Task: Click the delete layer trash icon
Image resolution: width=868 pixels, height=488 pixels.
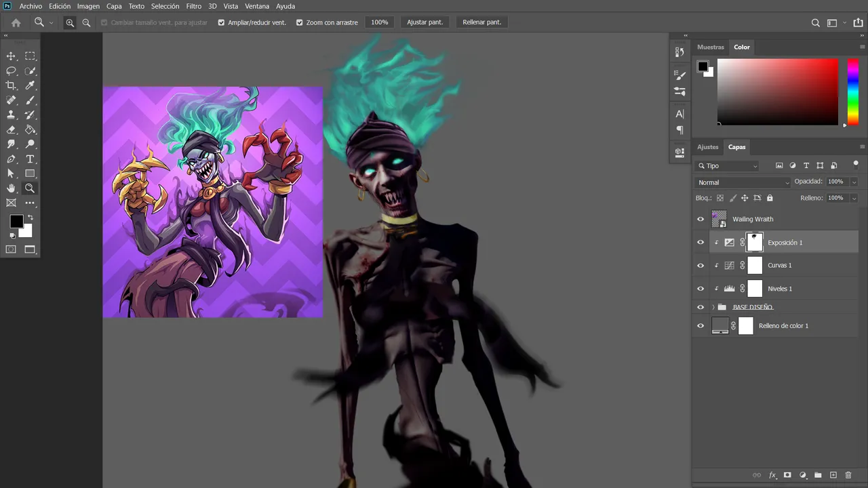Action: coord(848,475)
